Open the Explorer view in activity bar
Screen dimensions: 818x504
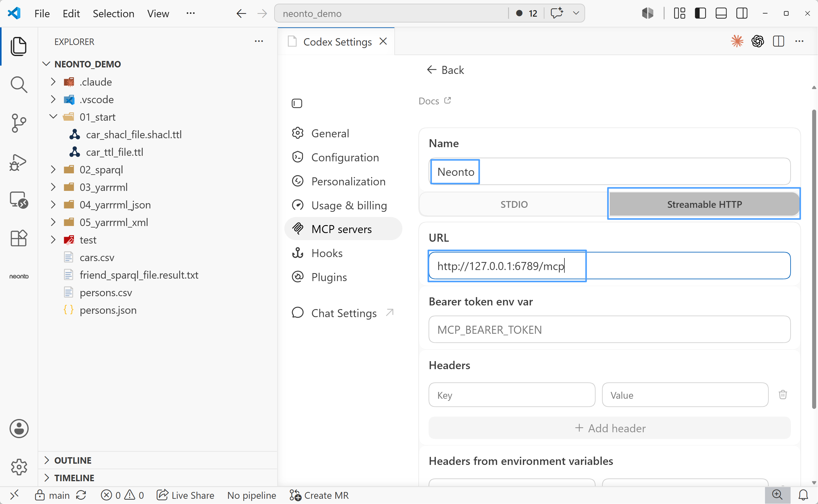[x=19, y=46]
